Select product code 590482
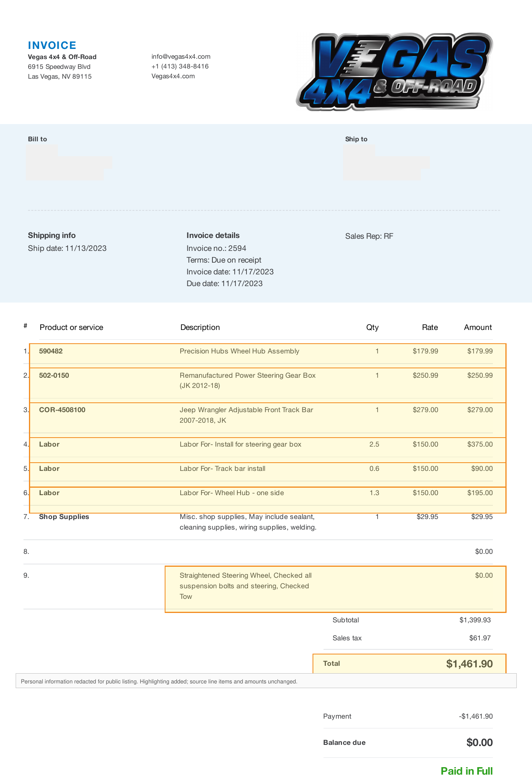This screenshot has width=532, height=784. pos(51,351)
